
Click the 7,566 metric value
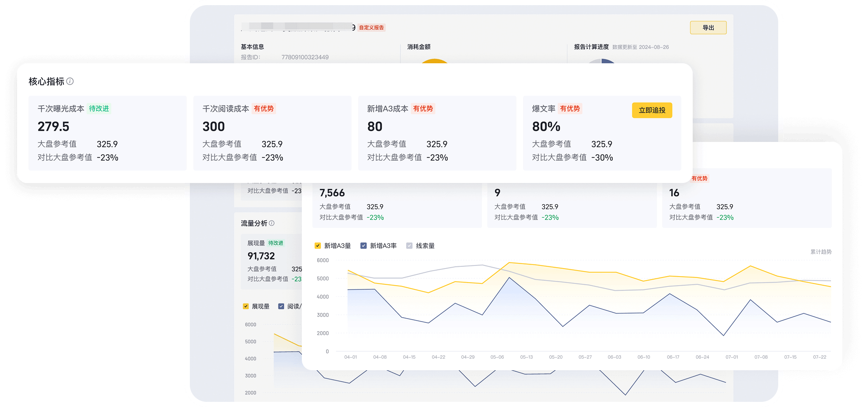[x=332, y=193]
